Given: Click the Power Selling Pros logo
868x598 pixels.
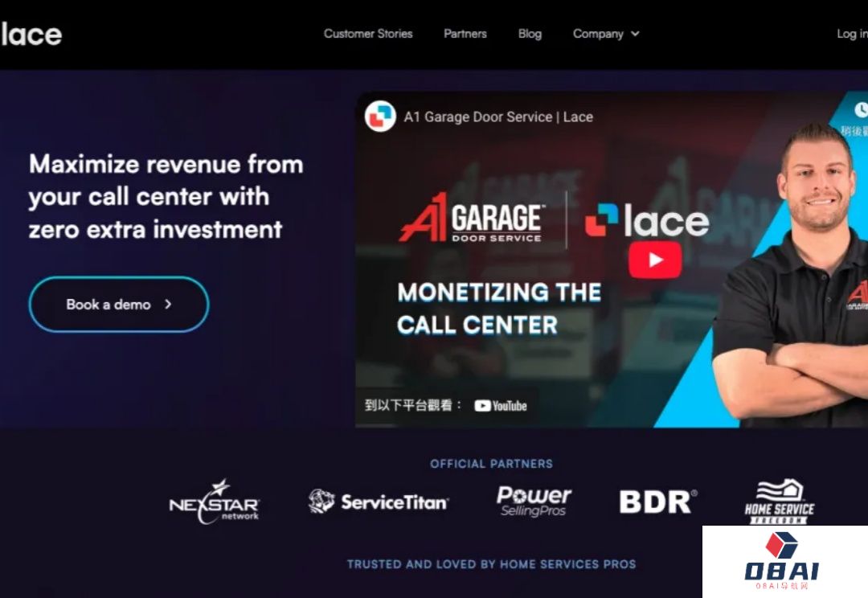Looking at the screenshot, I should 534,501.
